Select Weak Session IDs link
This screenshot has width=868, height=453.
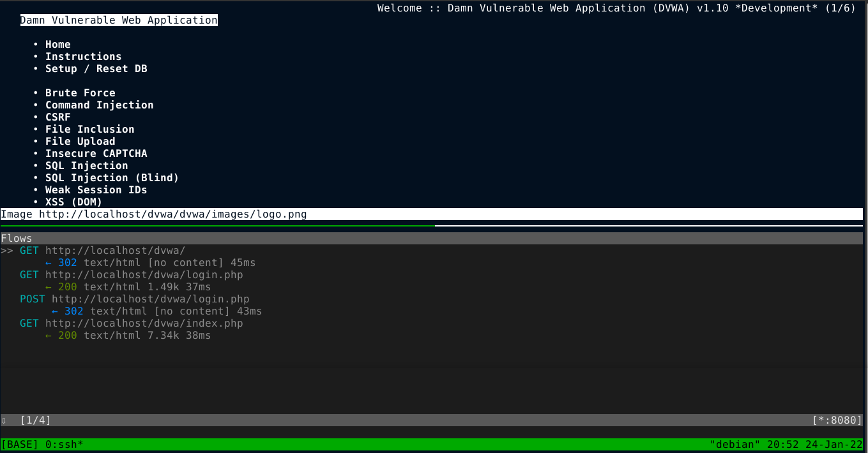click(x=96, y=190)
